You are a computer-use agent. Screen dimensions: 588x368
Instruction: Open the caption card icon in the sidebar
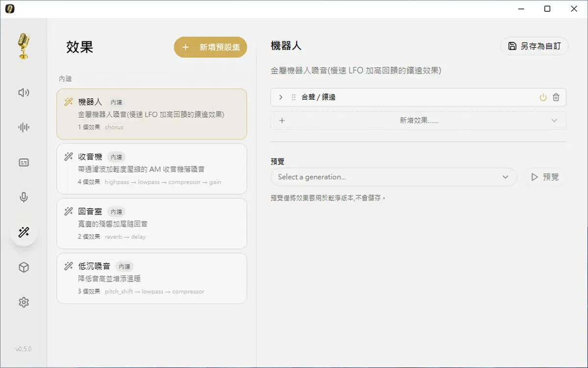[x=24, y=162]
